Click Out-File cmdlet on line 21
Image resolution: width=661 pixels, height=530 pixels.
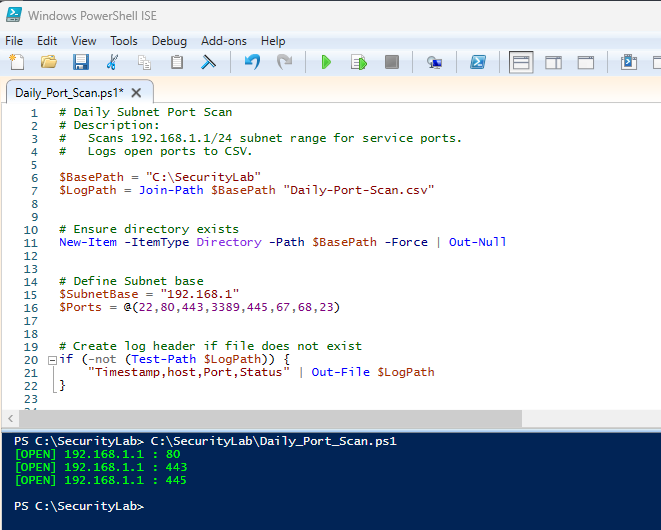tap(341, 372)
